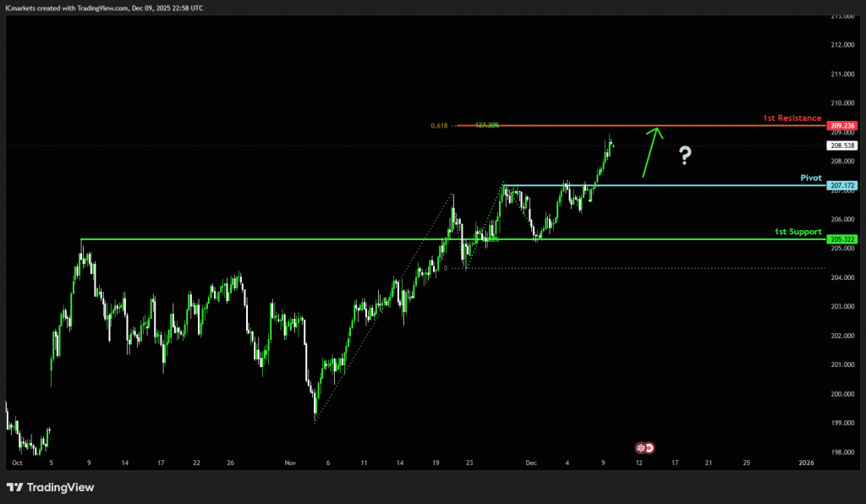The height and width of the screenshot is (504, 866).
Task: Click the Nov label on time axis
Action: coord(291,463)
